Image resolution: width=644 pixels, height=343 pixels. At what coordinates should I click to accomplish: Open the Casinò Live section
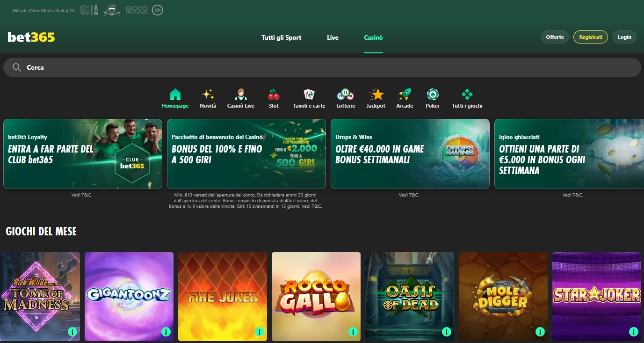point(240,95)
